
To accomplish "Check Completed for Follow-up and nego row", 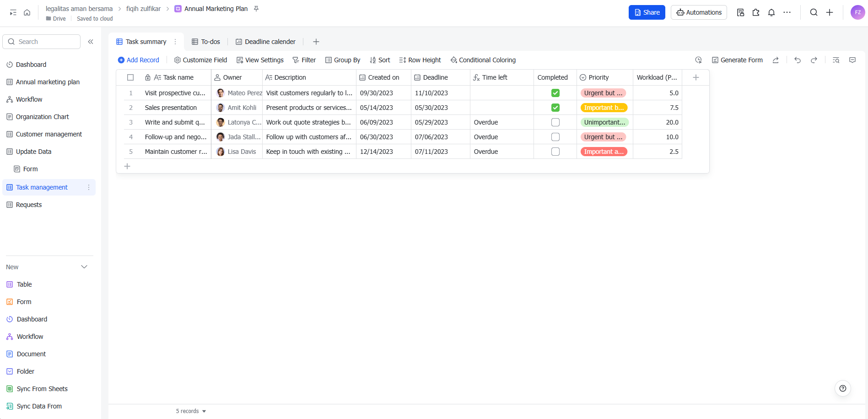I will coord(555,137).
